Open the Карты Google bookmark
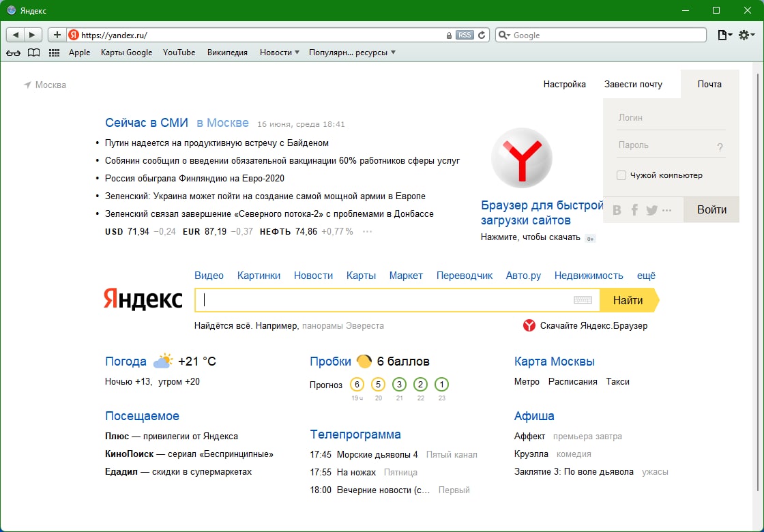The width and height of the screenshot is (764, 532). coord(127,53)
